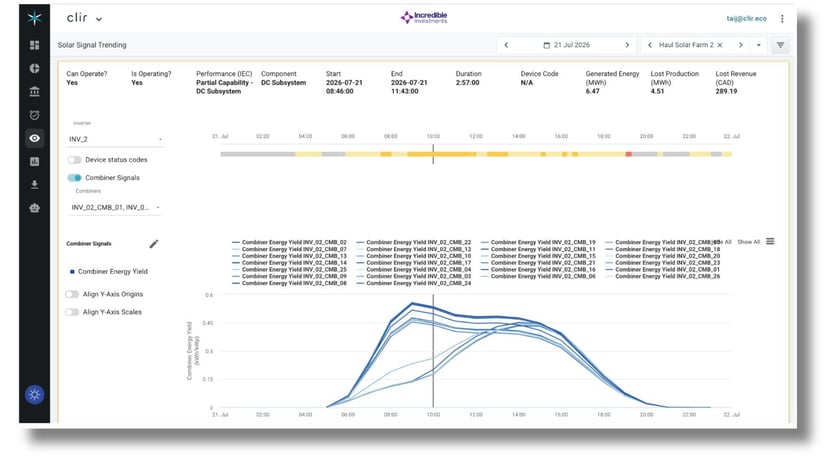Click the Incredible Investments logo
The image size is (840, 459).
coord(424,18)
